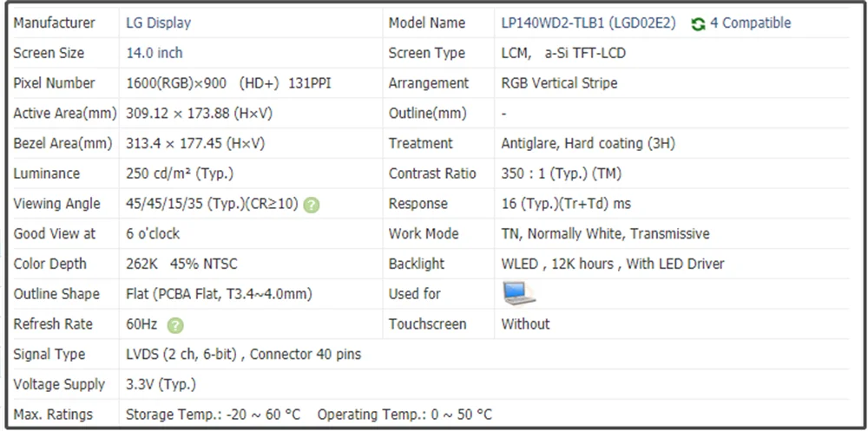Click the Work Mode TN value
This screenshot has height=431, width=868.
605,234
